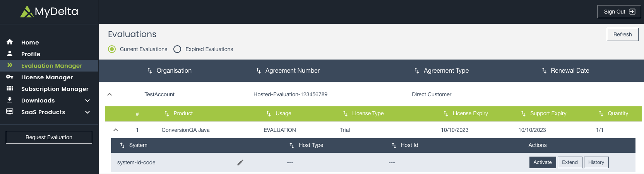Click the Sign Out button
The width and height of the screenshot is (644, 174).
(619, 12)
